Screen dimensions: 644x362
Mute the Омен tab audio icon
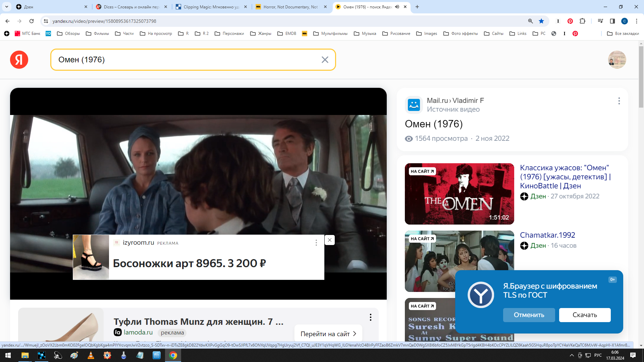point(397,7)
